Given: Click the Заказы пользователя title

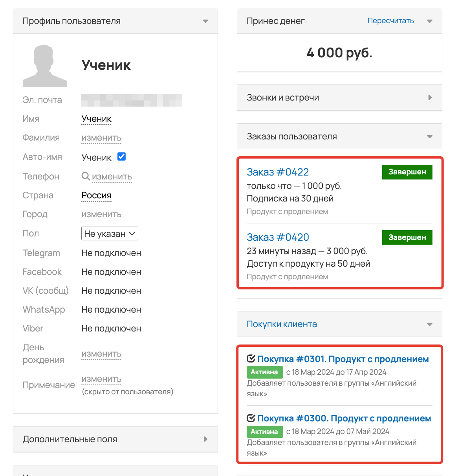Looking at the screenshot, I should pos(292,137).
